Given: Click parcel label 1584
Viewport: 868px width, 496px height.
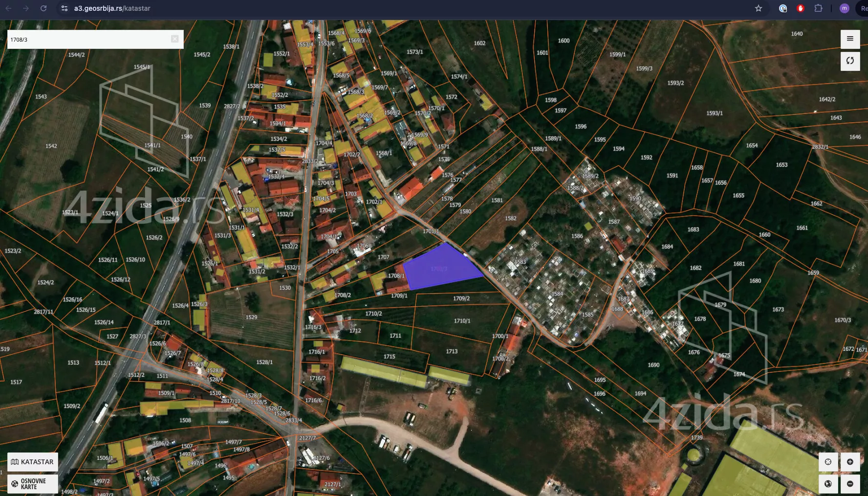Looking at the screenshot, I should 557,294.
